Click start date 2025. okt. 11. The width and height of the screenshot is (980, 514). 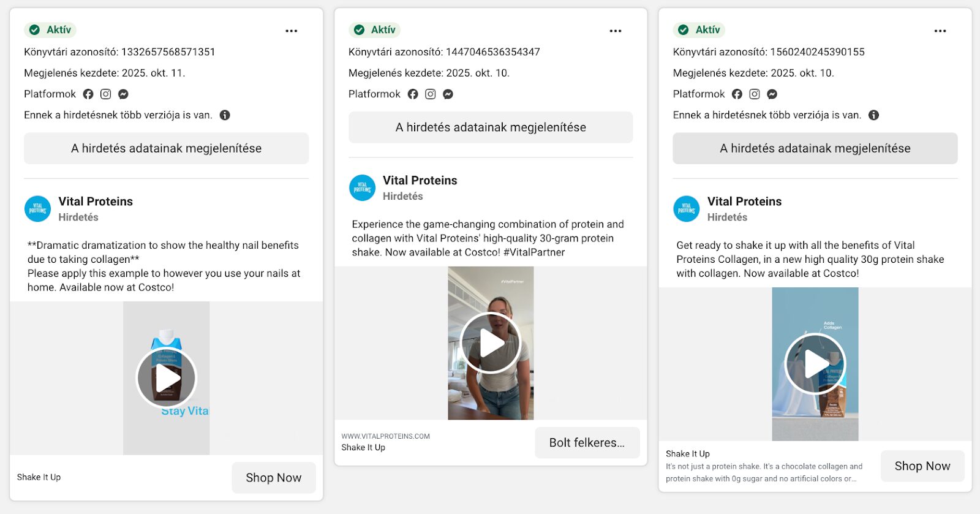105,73
